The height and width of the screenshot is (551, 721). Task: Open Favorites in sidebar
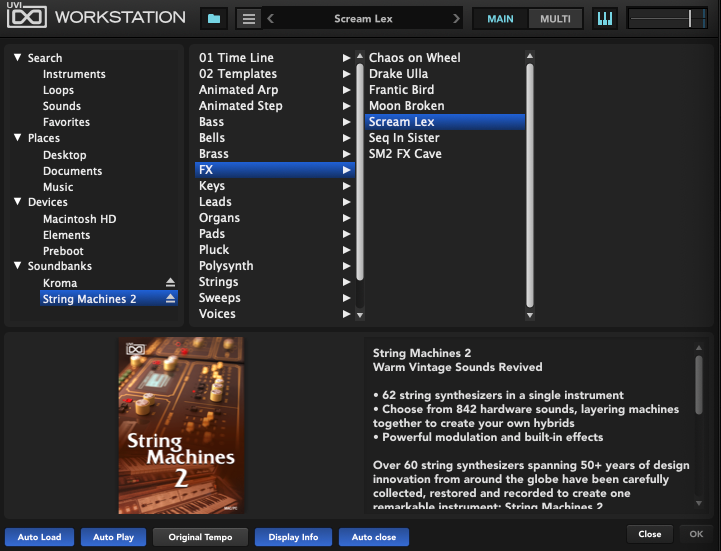pos(66,122)
